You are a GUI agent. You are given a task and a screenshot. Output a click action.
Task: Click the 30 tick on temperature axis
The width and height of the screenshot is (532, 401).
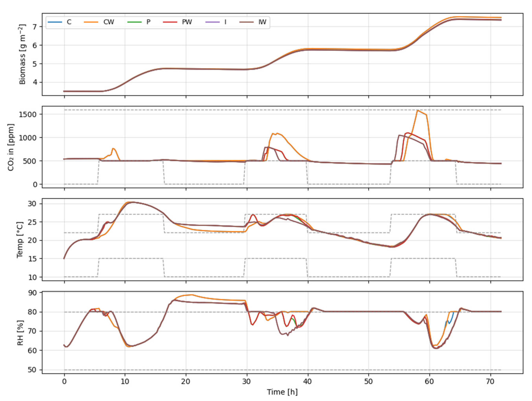tap(32, 204)
